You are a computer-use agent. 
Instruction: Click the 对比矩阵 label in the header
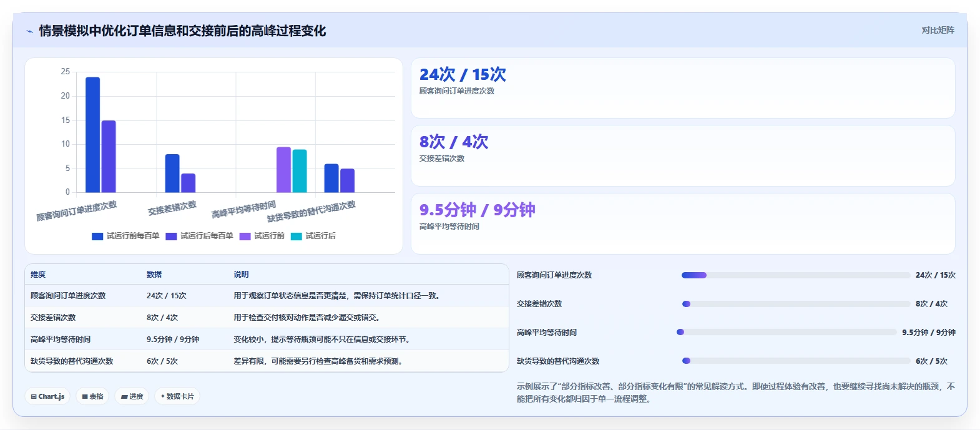tap(938, 30)
